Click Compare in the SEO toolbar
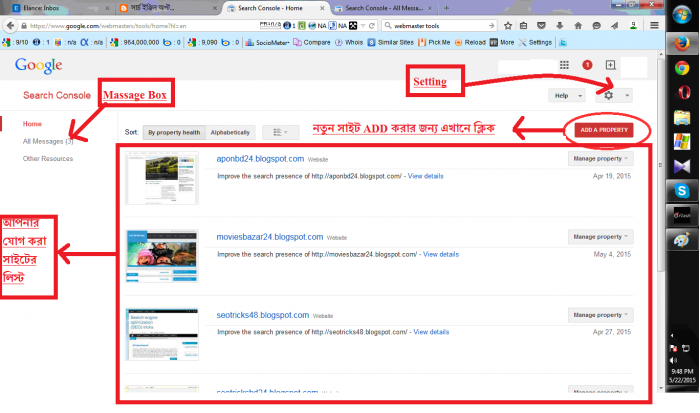The height and width of the screenshot is (413, 700). [x=312, y=42]
